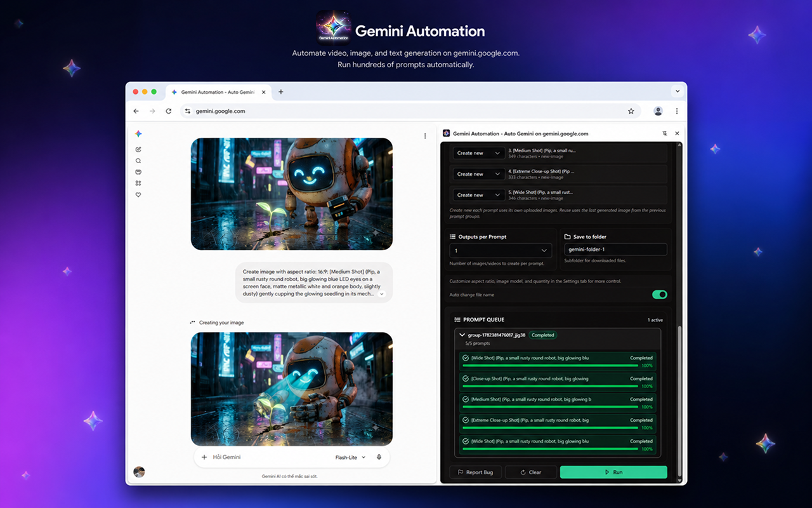Viewport: 812px width, 508px height.
Task: Open the Gems grid icon in the sidebar
Action: coord(138,184)
